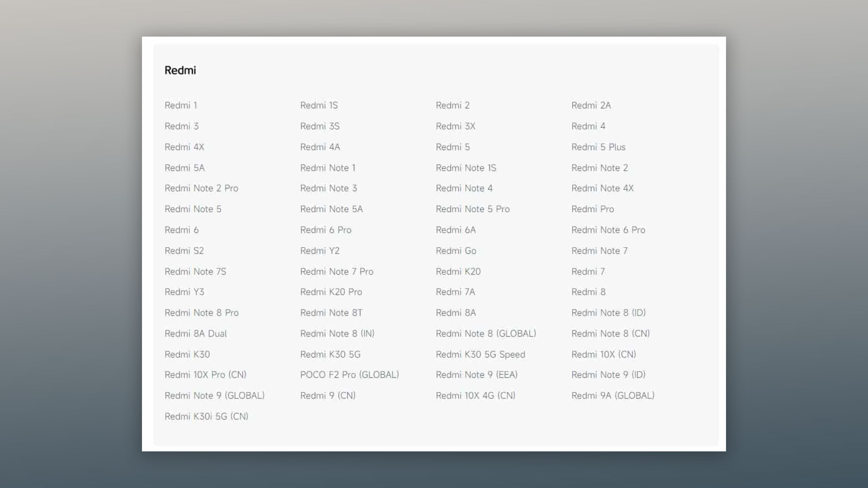Select Redmi 9A (GLOBAL) device
This screenshot has width=868, height=488.
point(613,395)
